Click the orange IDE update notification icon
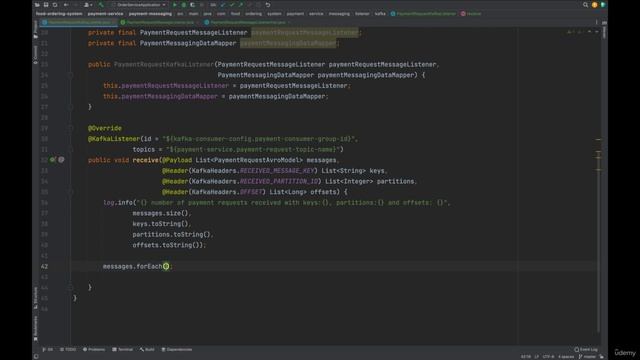The width and height of the screenshot is (640, 360). pyautogui.click(x=594, y=5)
